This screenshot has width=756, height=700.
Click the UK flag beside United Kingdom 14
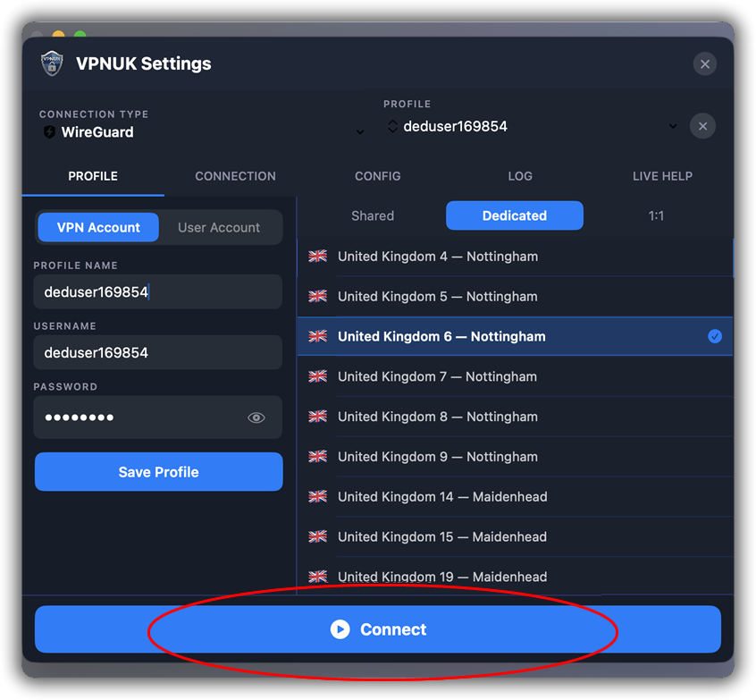point(318,496)
